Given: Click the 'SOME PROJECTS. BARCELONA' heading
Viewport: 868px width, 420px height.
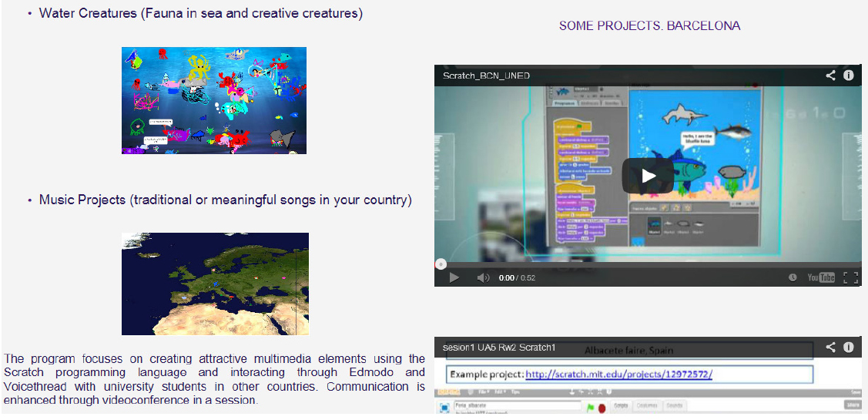Looking at the screenshot, I should (x=649, y=25).
